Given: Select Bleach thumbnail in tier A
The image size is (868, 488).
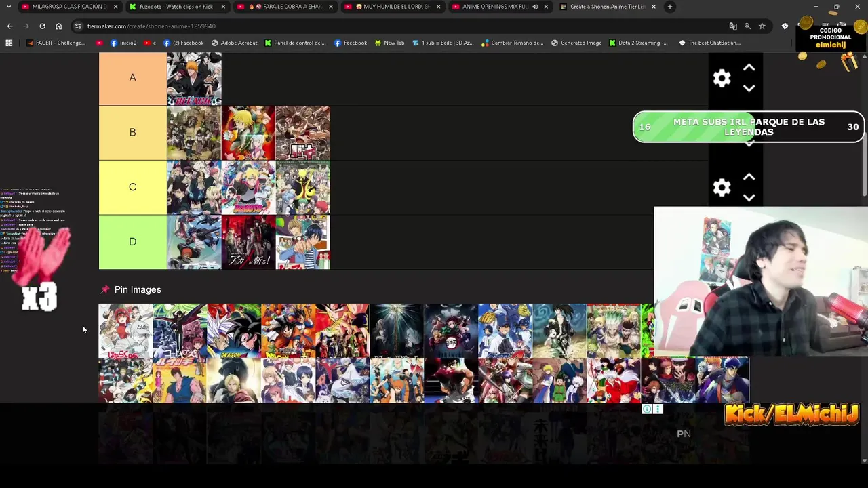Looking at the screenshot, I should point(194,79).
